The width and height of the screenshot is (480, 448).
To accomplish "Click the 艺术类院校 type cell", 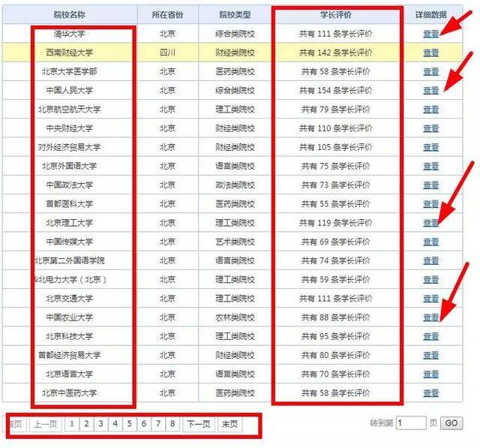I will pyautogui.click(x=235, y=242).
